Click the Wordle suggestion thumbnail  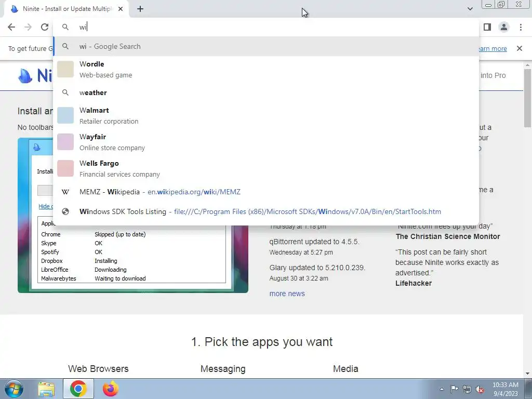[65, 69]
